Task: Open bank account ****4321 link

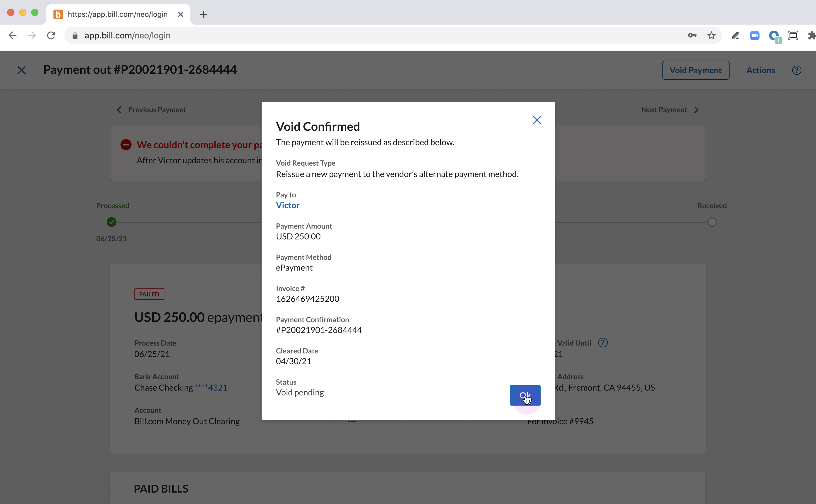Action: click(211, 388)
